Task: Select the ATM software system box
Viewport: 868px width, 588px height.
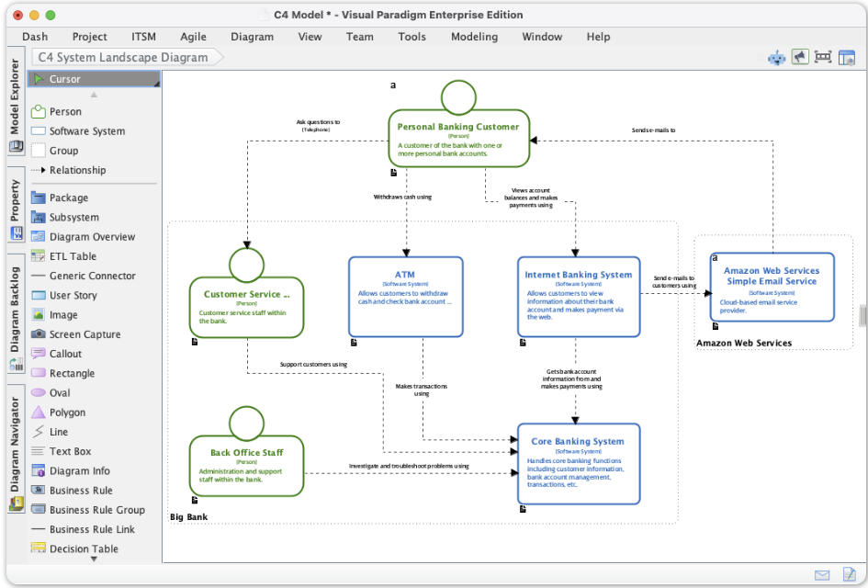Action: coord(406,297)
